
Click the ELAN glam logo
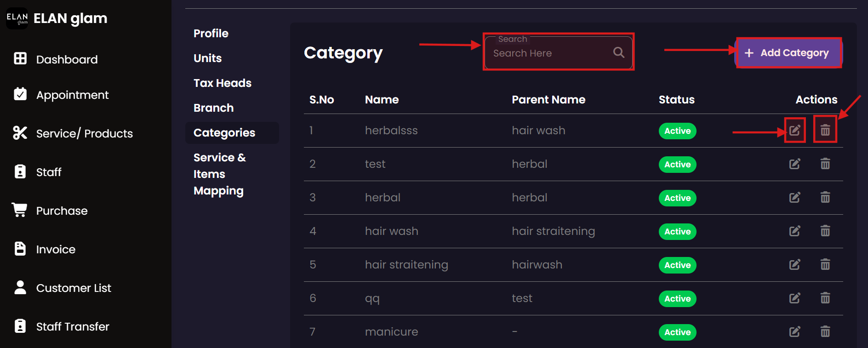tap(17, 18)
